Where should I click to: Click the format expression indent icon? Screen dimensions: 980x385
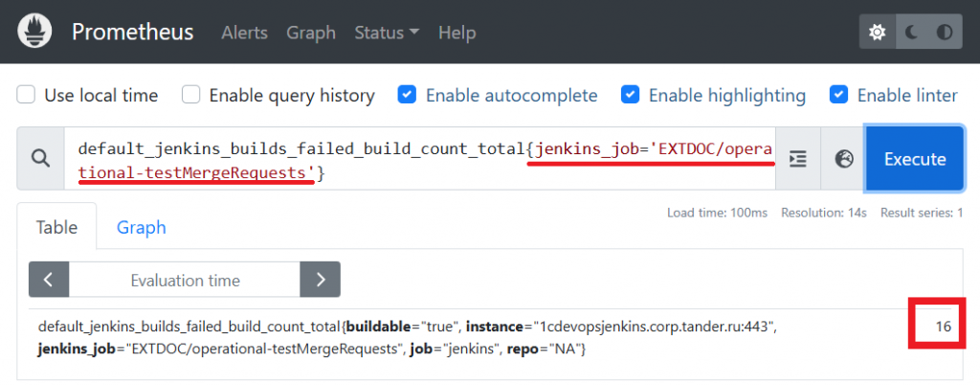tap(798, 159)
